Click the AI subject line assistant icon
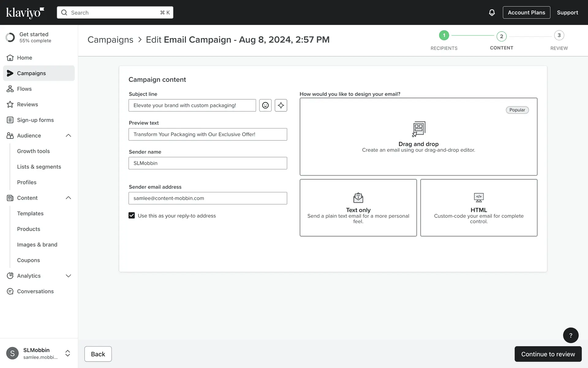588x368 pixels. coord(281,105)
